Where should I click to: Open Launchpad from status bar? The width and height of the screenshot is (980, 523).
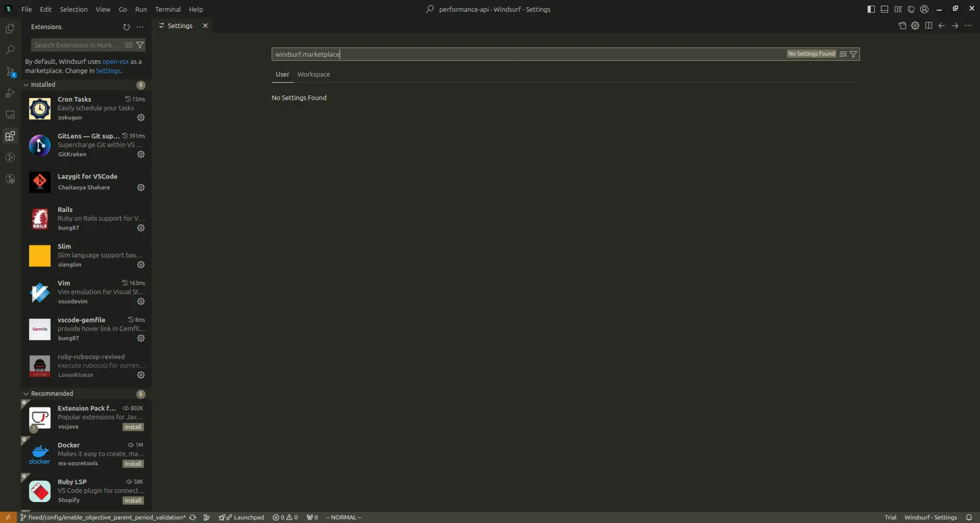pos(241,517)
